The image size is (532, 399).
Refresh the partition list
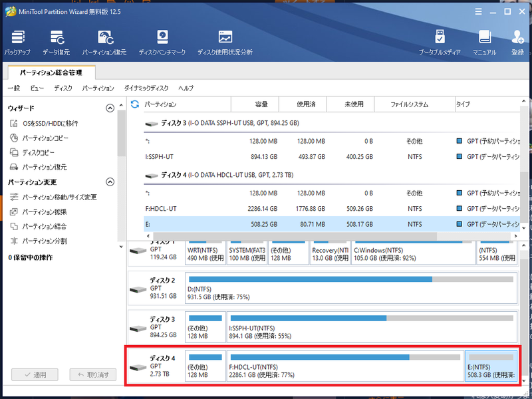tap(135, 104)
